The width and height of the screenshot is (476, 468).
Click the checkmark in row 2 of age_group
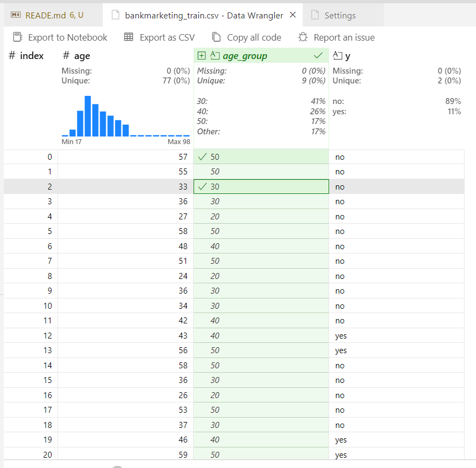pyautogui.click(x=203, y=186)
